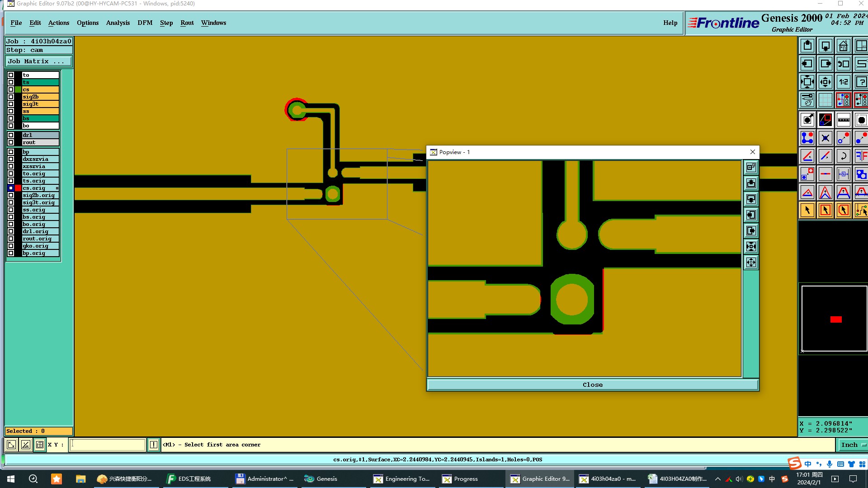The width and height of the screenshot is (868, 488).
Task: Click pan-up icon in Popview toolbar
Action: 751,183
